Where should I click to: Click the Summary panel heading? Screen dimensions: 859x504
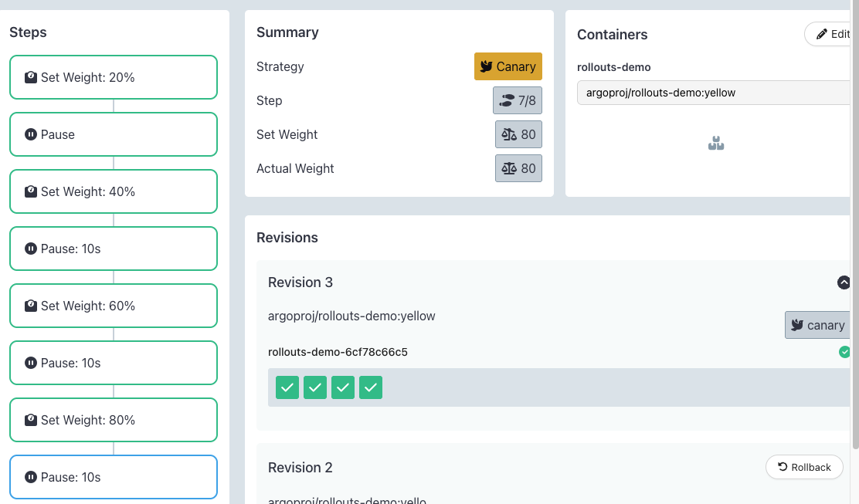287,32
